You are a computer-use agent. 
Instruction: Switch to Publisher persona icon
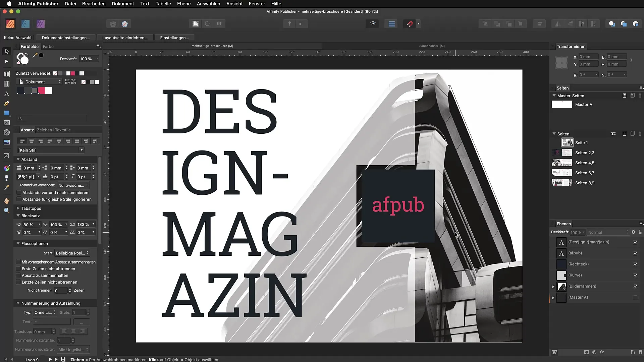point(10,24)
